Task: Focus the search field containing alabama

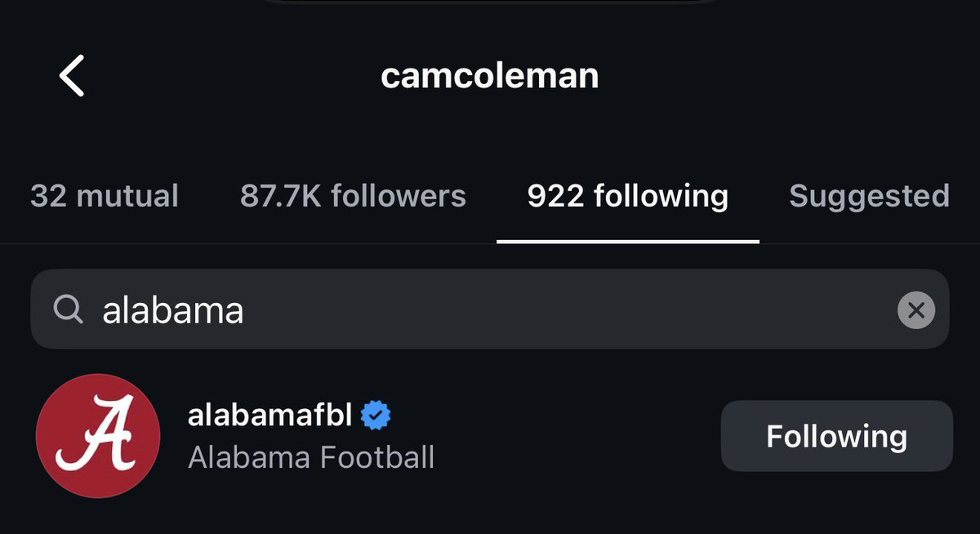Action: click(490, 309)
